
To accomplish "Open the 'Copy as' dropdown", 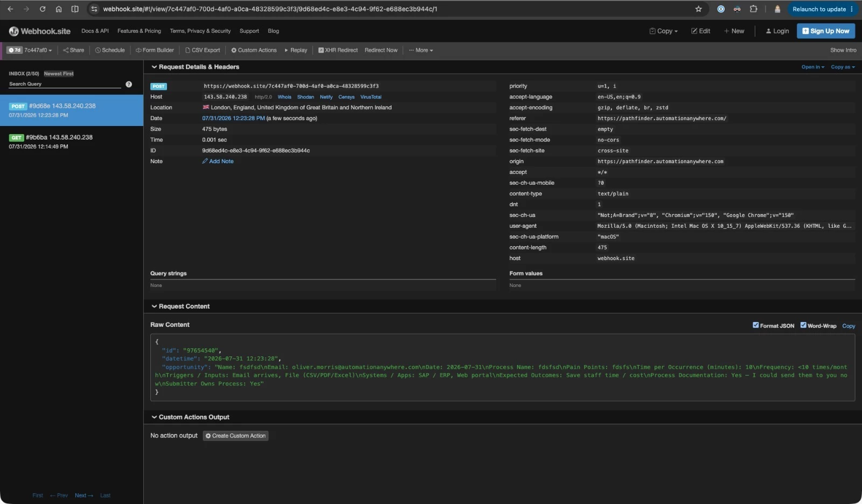I will pos(843,67).
